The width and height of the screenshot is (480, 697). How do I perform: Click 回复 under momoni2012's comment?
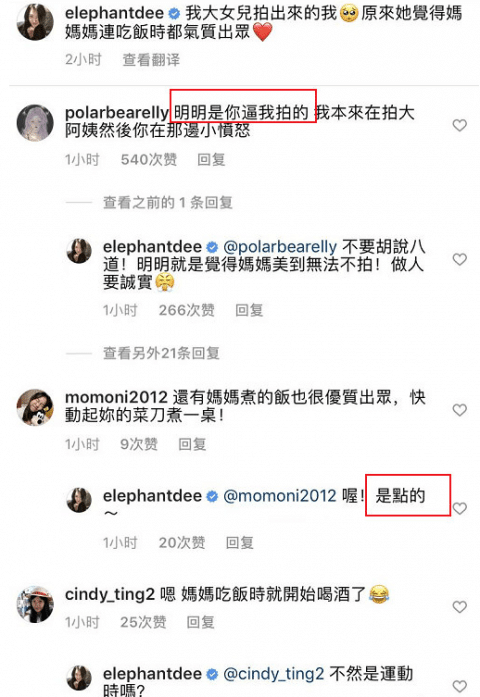click(192, 444)
